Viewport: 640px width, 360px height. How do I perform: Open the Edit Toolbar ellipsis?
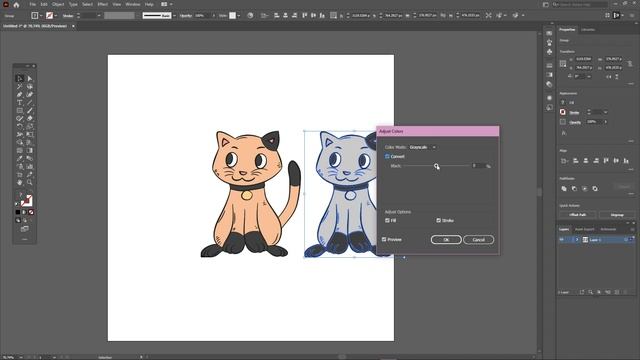pyautogui.click(x=24, y=239)
